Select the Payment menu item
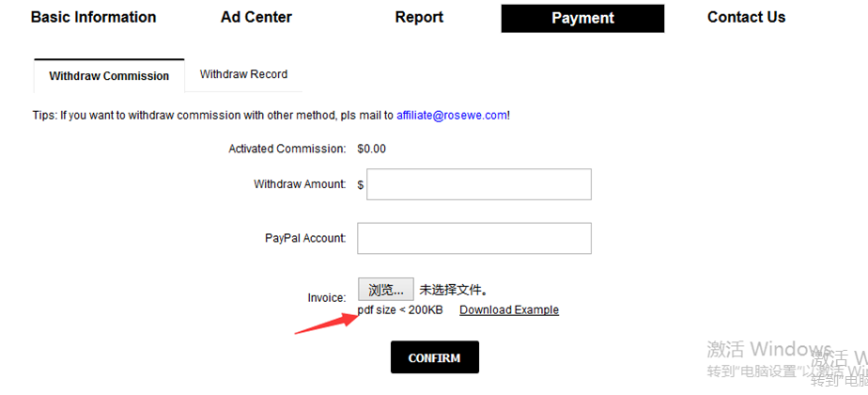This screenshot has width=868, height=395. pos(582,18)
